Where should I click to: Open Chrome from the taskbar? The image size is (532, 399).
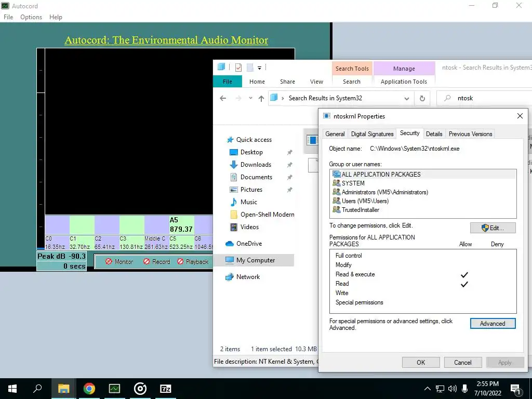point(89,389)
